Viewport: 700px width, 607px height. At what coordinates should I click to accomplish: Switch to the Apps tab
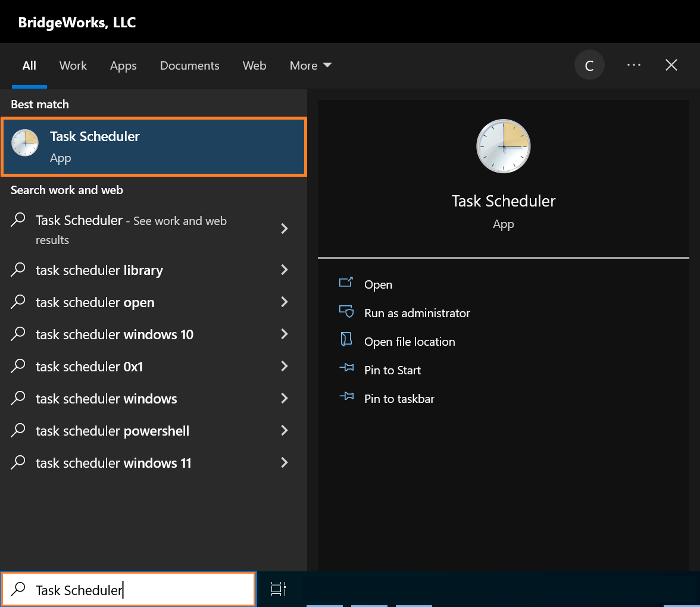click(x=123, y=65)
